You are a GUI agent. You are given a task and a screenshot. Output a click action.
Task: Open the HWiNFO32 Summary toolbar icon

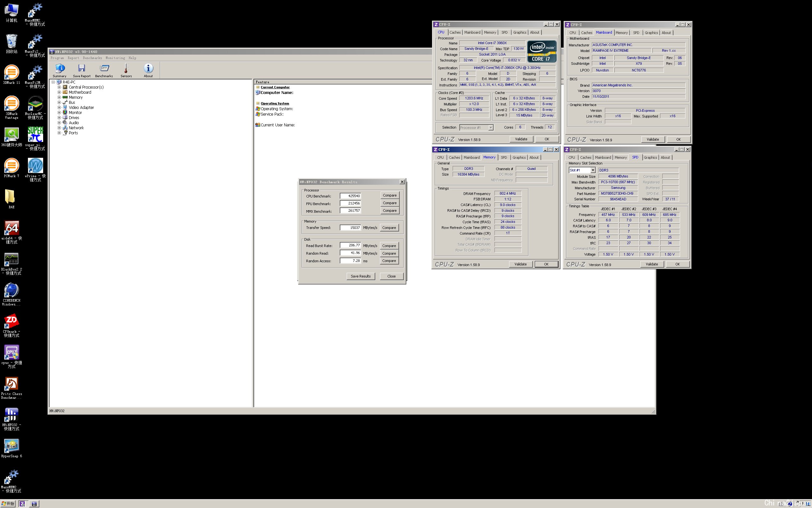click(60, 70)
